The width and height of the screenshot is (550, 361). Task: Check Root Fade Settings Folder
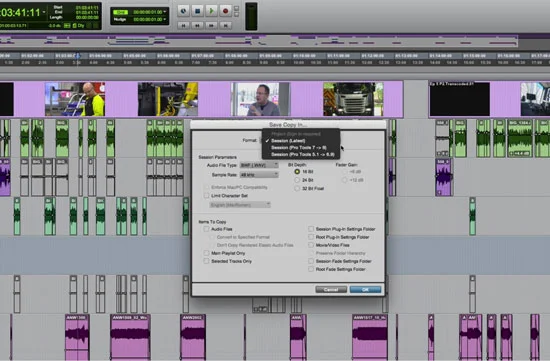coord(311,269)
